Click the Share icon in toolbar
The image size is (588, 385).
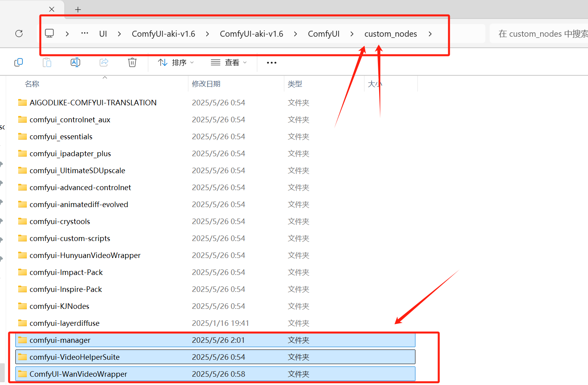pos(104,62)
